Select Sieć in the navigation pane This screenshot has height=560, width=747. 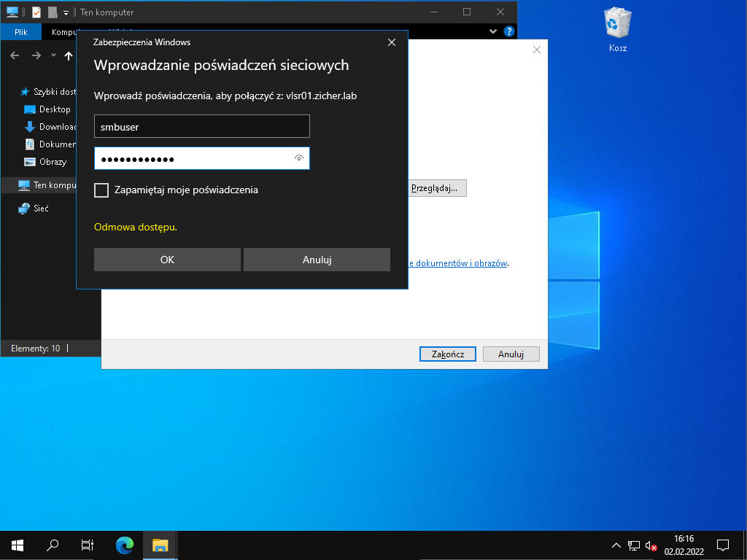(x=41, y=209)
